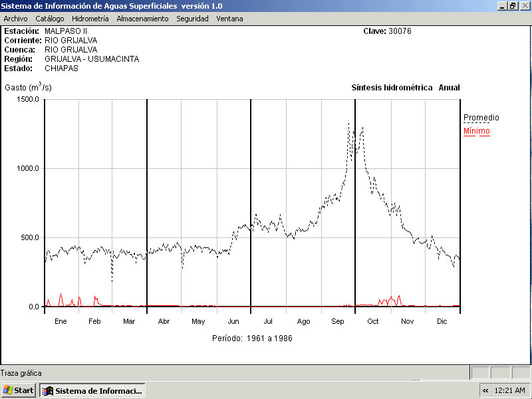Open the Archivo menu

(x=15, y=19)
